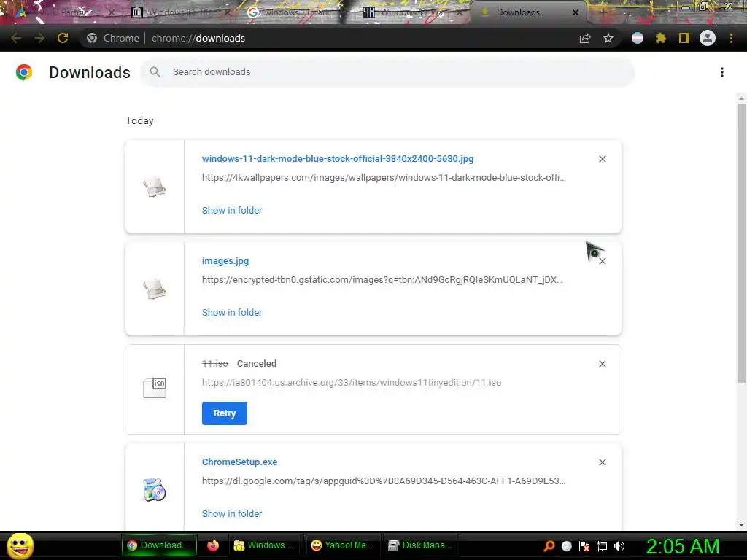
Task: Open the Extensions puzzle menu
Action: pyautogui.click(x=661, y=38)
